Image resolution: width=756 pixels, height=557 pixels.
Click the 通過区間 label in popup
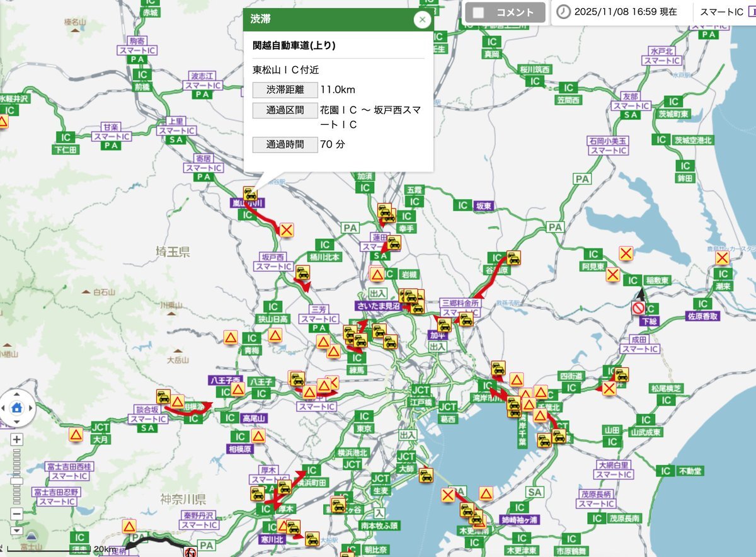(x=285, y=110)
